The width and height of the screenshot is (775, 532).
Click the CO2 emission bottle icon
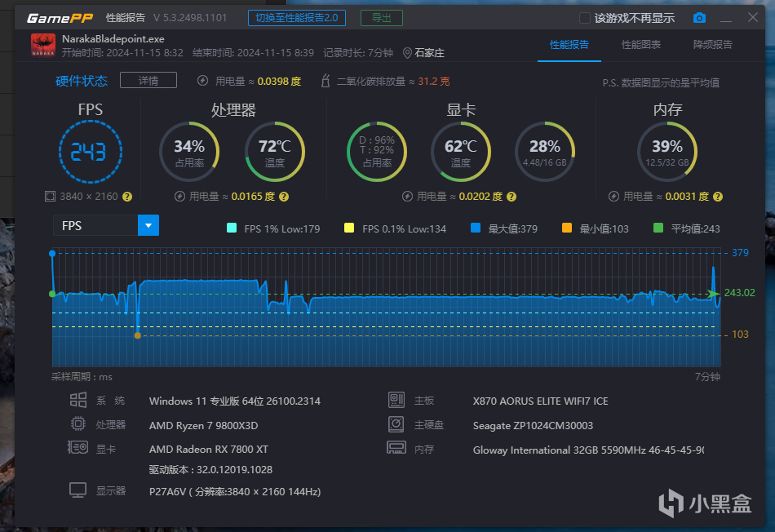click(325, 81)
